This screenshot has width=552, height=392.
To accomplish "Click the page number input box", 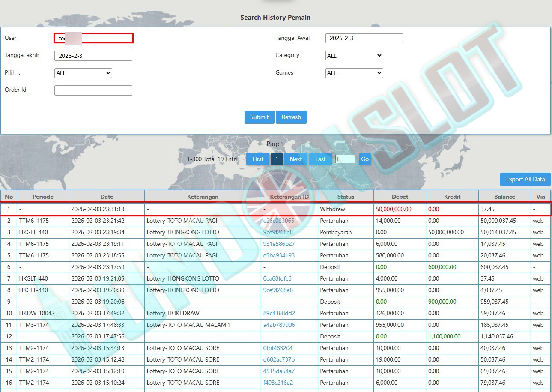I will point(345,159).
